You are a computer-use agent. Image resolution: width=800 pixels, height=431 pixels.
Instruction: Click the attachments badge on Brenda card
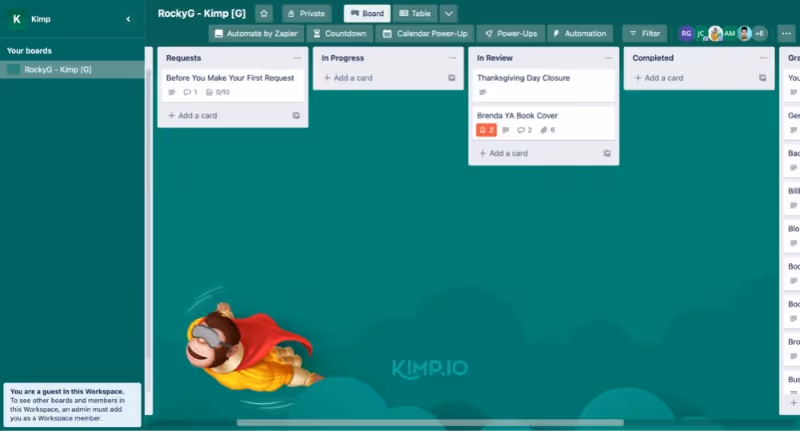[x=548, y=130]
